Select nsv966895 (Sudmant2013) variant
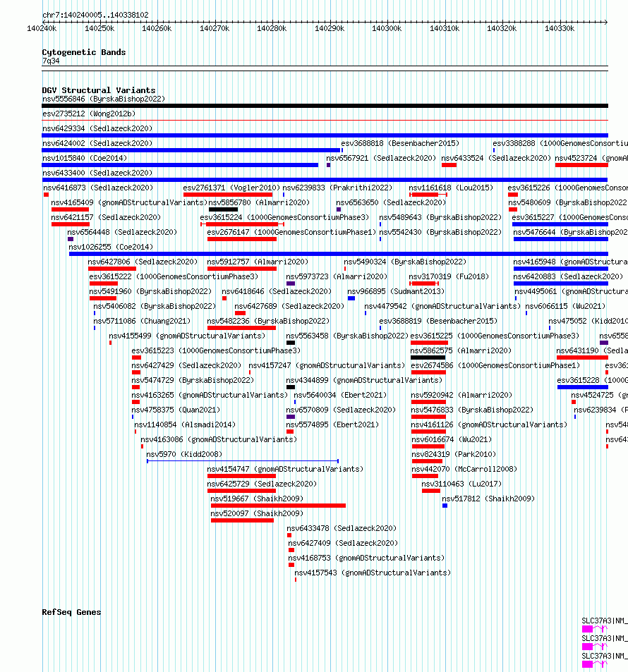The width and height of the screenshot is (628, 672). [396, 291]
